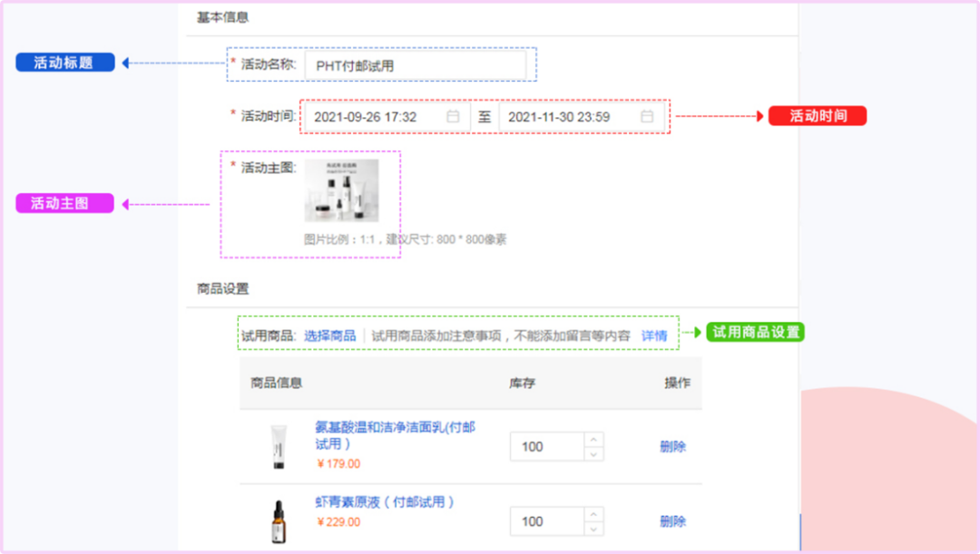Decrease stock for 氨基酸温和洁净洁面乳
The width and height of the screenshot is (980, 554).
593,454
